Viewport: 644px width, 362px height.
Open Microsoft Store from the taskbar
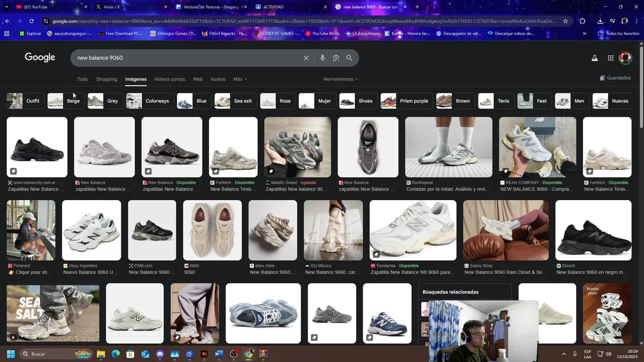(130, 354)
